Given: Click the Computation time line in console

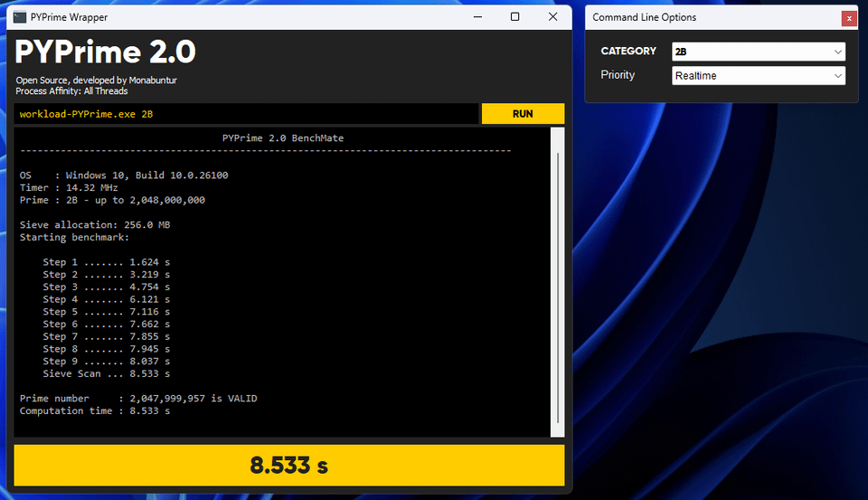Looking at the screenshot, I should pos(95,411).
